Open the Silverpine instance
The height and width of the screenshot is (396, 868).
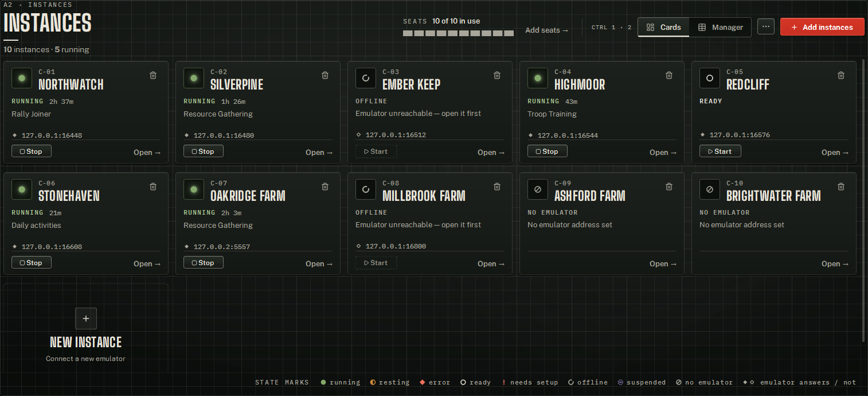(319, 152)
